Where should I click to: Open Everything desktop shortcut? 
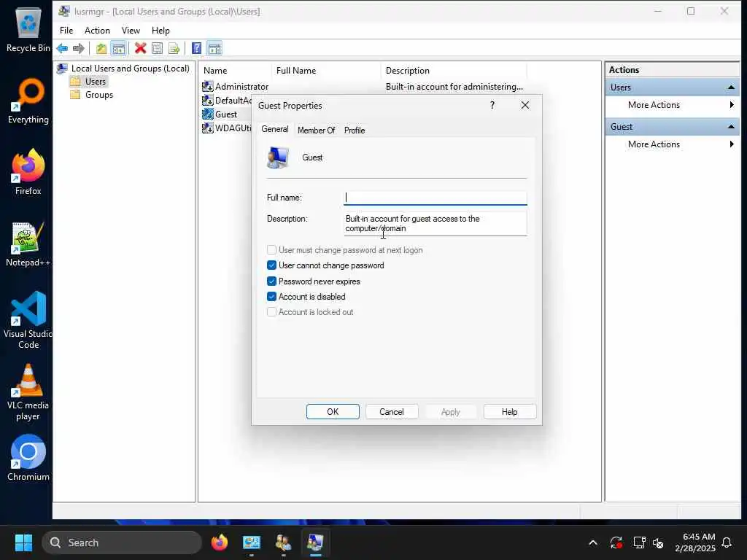28,101
